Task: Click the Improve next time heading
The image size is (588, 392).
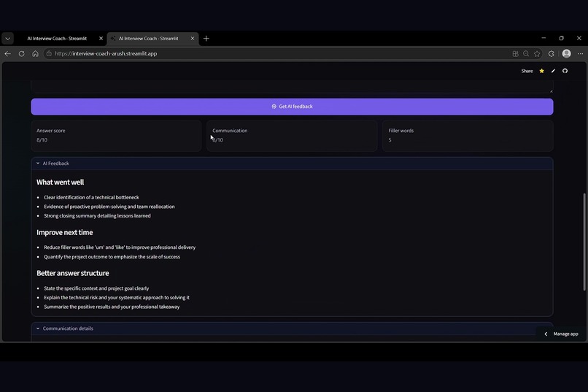Action: coord(64,233)
